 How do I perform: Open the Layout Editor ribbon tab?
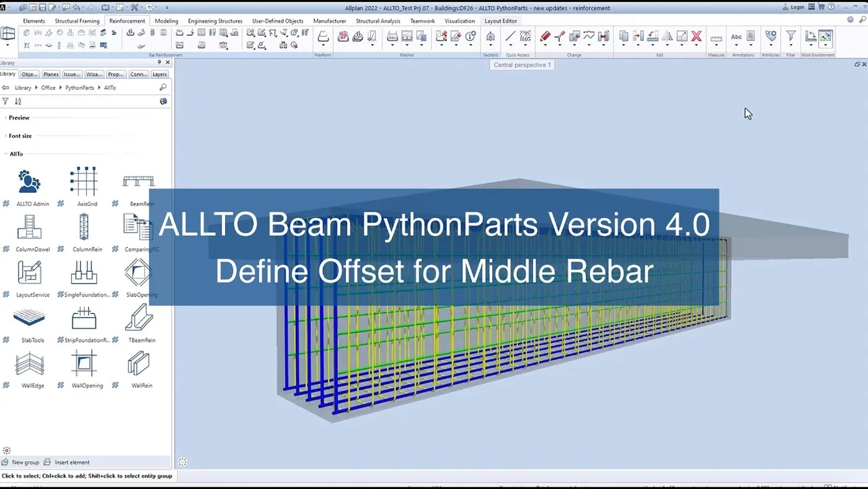[x=501, y=21]
